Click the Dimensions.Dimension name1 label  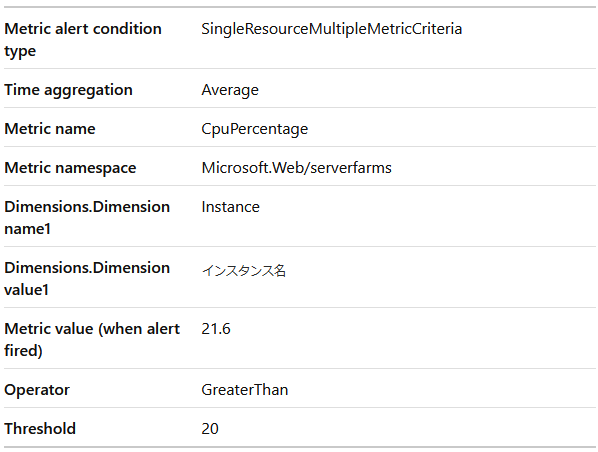(87, 218)
